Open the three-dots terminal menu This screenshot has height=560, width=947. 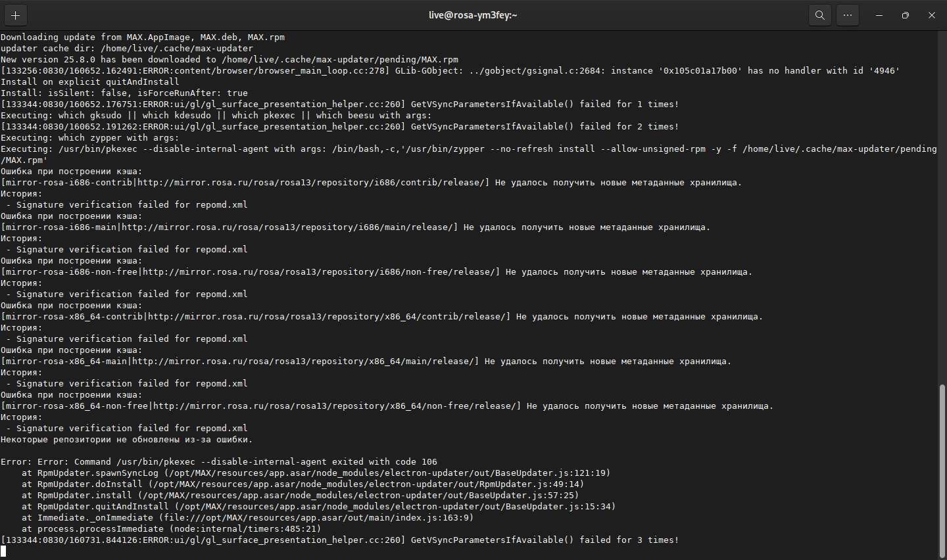coord(848,15)
